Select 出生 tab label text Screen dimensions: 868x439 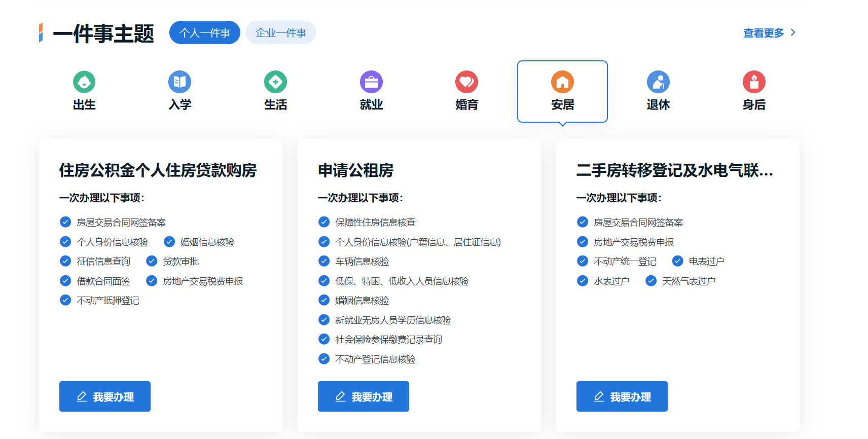84,104
